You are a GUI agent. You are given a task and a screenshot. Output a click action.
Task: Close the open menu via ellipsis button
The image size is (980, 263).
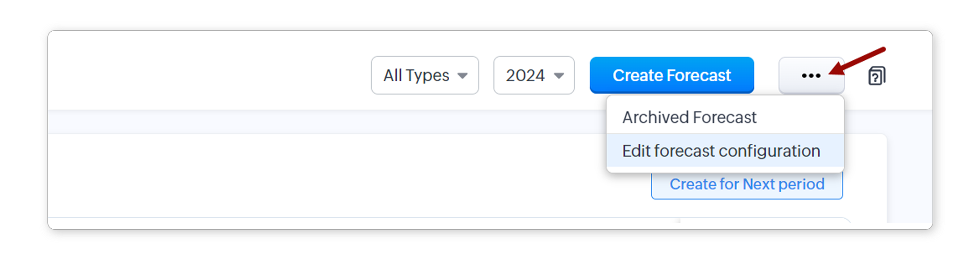point(811,76)
